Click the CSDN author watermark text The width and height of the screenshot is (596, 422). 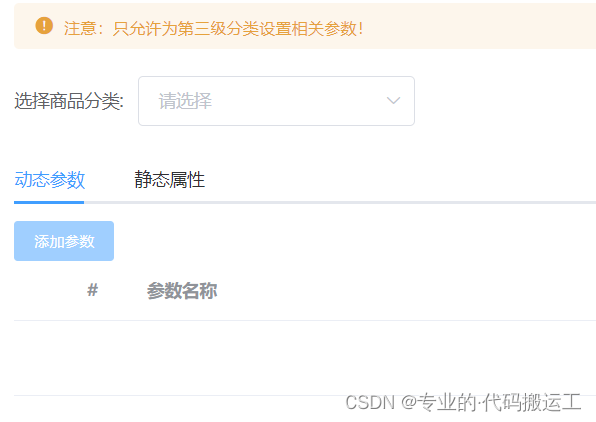463,402
